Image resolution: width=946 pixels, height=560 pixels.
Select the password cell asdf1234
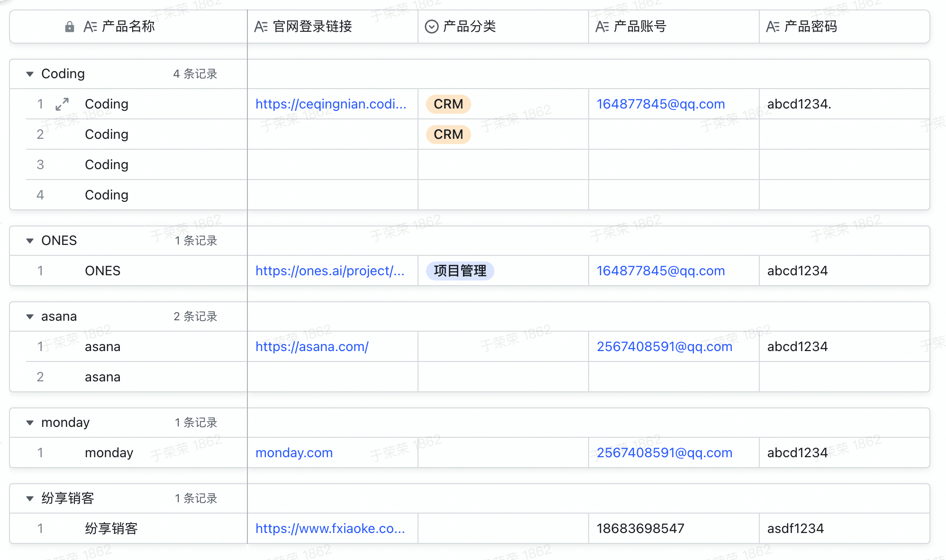pyautogui.click(x=844, y=528)
